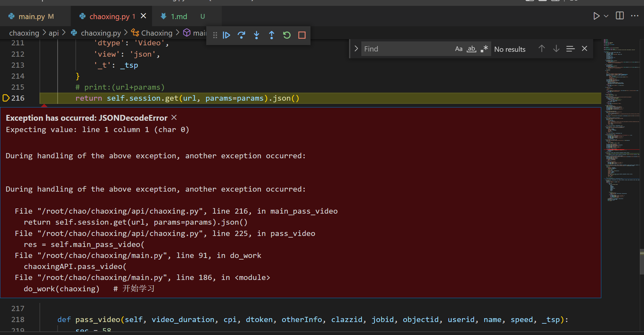Stop debugging with the red square

pyautogui.click(x=302, y=35)
